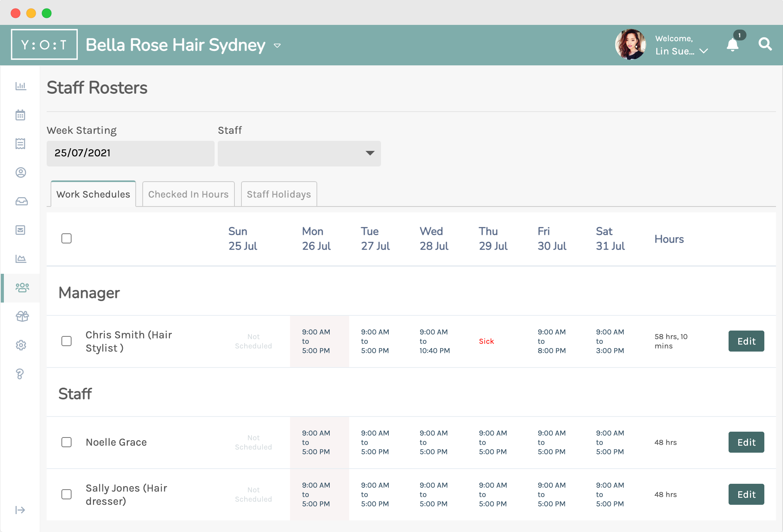Click the search magnifier icon in header
The image size is (783, 532).
[x=765, y=44]
